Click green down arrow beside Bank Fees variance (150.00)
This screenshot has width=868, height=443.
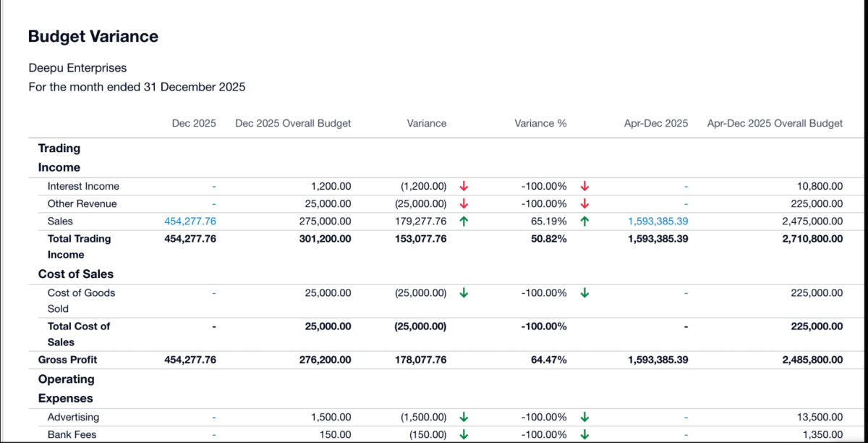(x=464, y=434)
